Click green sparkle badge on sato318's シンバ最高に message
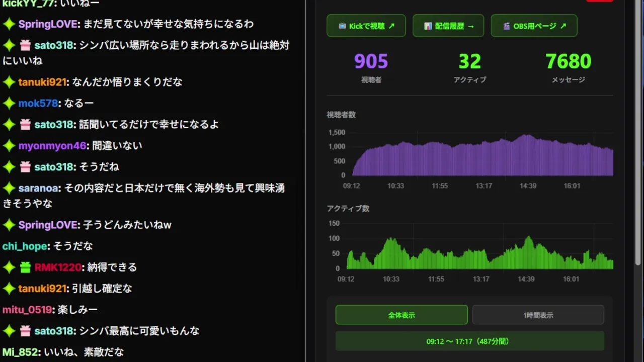Screen dimensions: 644x362 click(x=9, y=331)
